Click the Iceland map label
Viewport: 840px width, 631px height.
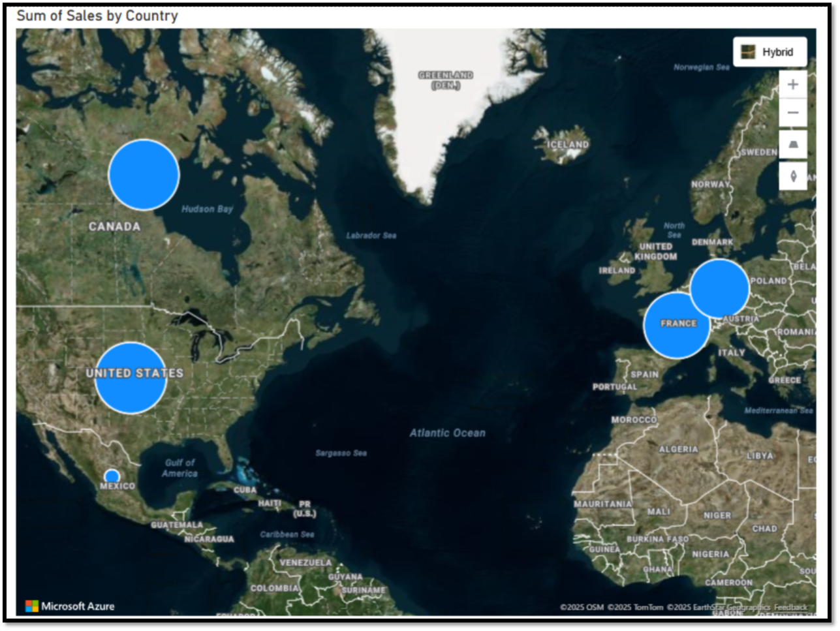click(568, 144)
